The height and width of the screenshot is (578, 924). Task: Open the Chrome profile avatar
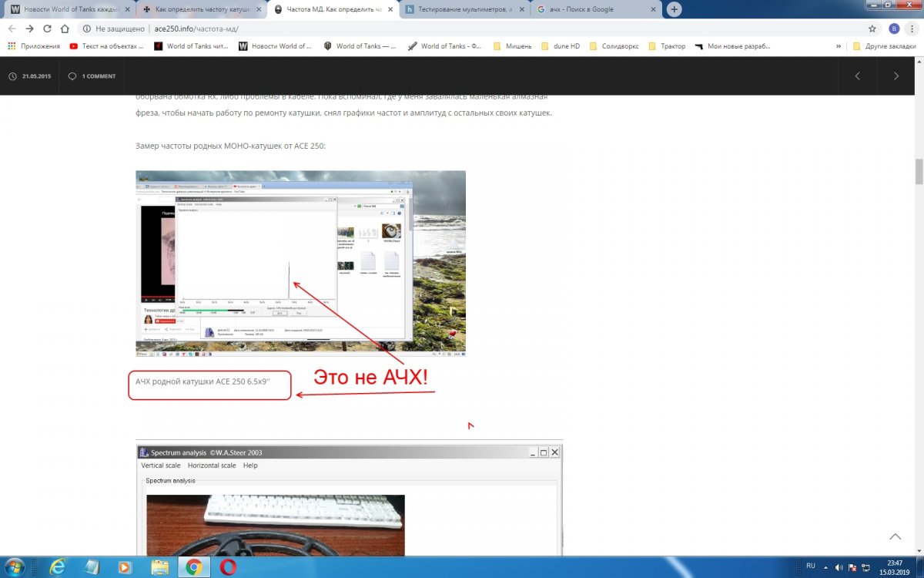(x=894, y=29)
